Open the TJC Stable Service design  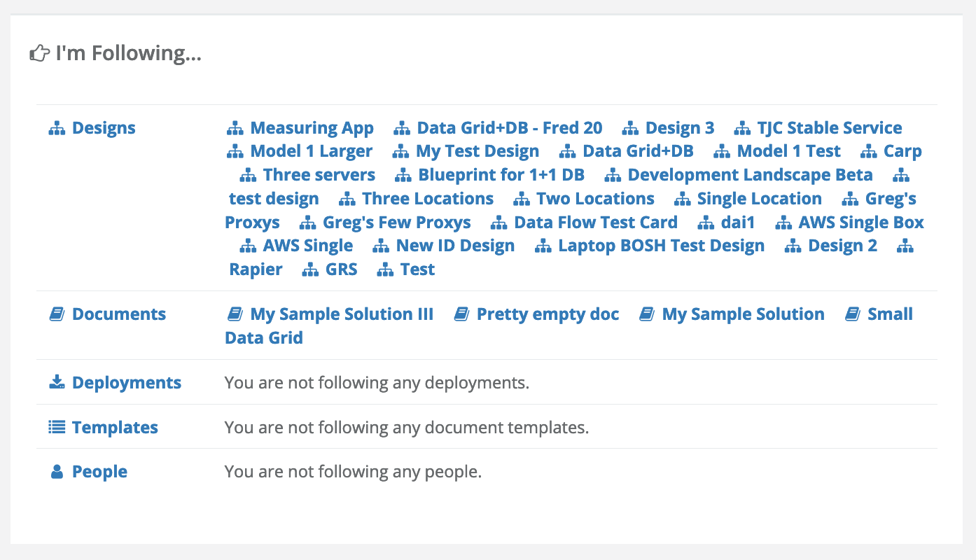829,128
